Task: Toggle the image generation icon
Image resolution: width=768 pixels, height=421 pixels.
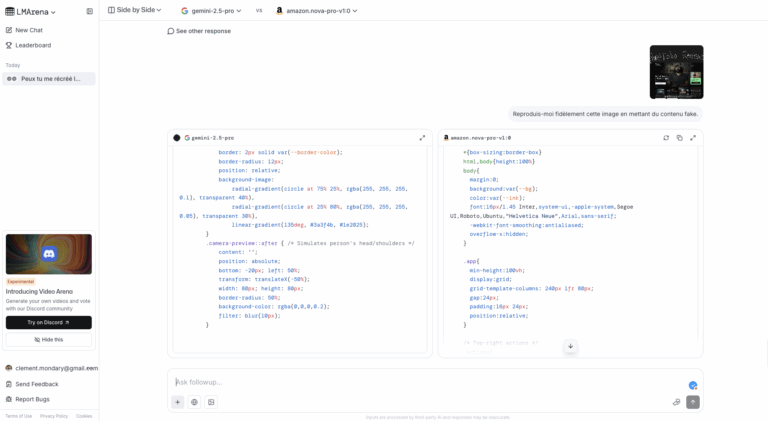Action: [x=211, y=402]
